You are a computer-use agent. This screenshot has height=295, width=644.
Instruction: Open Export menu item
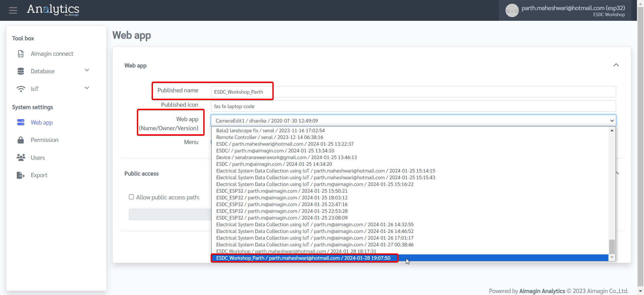pyautogui.click(x=39, y=175)
